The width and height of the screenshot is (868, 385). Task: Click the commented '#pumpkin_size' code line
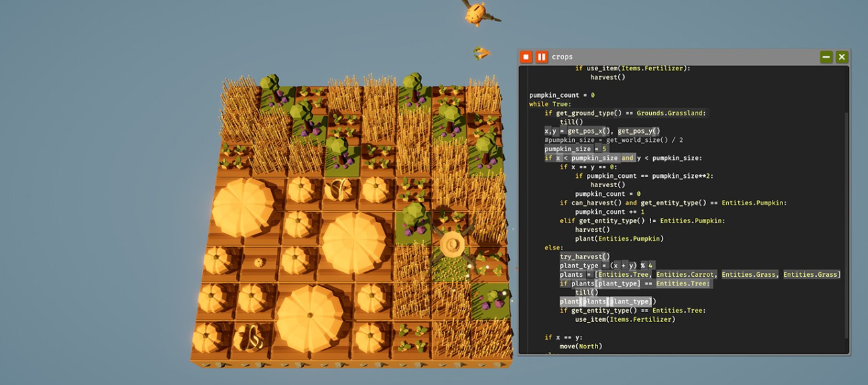(x=613, y=140)
